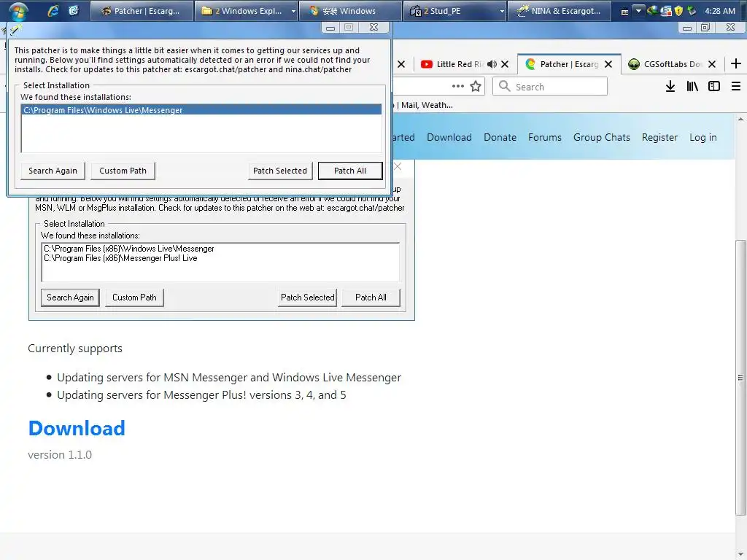Focus the browser Search field

pyautogui.click(x=550, y=86)
